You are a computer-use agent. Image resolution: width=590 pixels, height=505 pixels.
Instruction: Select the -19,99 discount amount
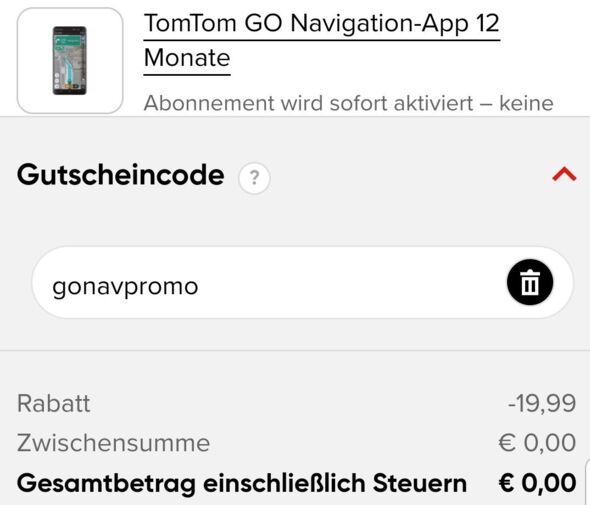[542, 404]
